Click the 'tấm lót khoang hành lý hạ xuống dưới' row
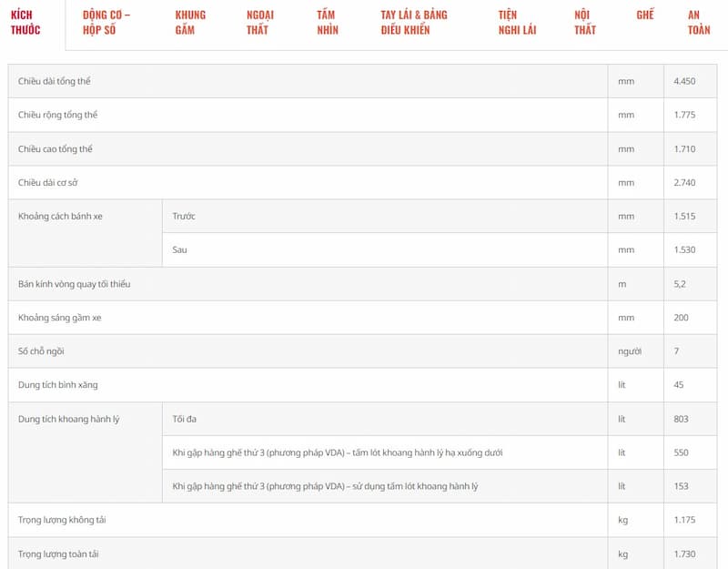Viewport: 728px width, 569px height. (x=385, y=452)
